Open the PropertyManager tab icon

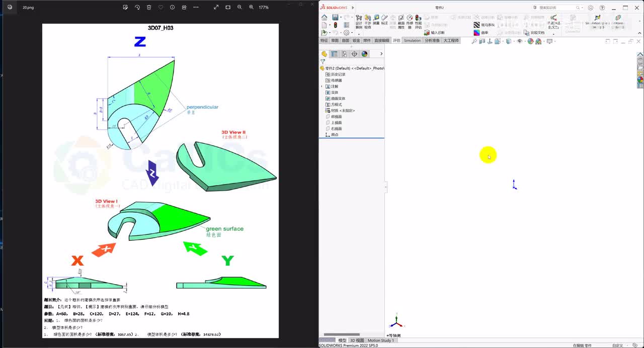coord(334,54)
